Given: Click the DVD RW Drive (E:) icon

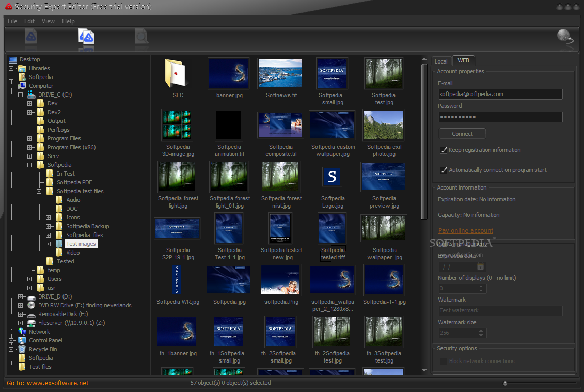Looking at the screenshot, I should [x=31, y=306].
